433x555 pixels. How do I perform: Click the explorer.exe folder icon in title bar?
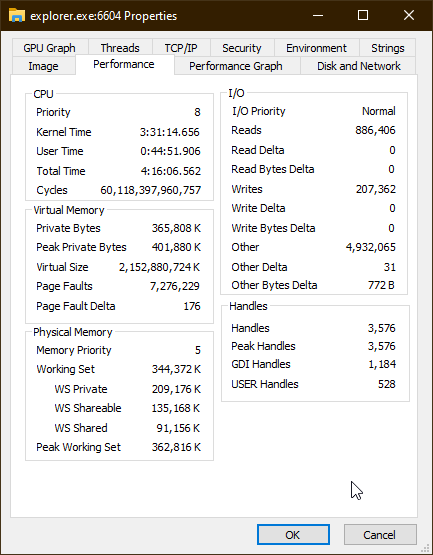click(17, 16)
